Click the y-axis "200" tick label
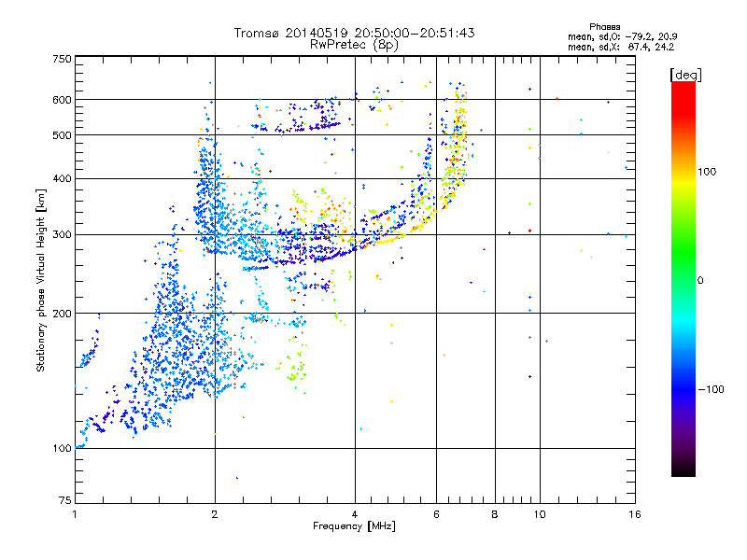This screenshot has height=560, width=747. [x=62, y=314]
